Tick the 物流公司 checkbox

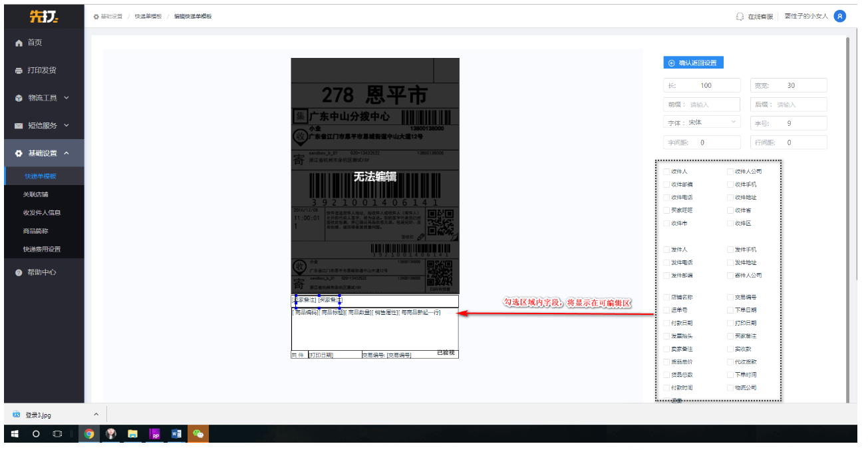pos(730,387)
